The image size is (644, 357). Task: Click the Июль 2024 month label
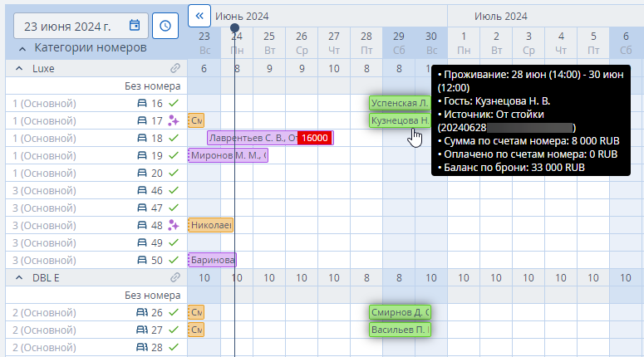tap(501, 17)
